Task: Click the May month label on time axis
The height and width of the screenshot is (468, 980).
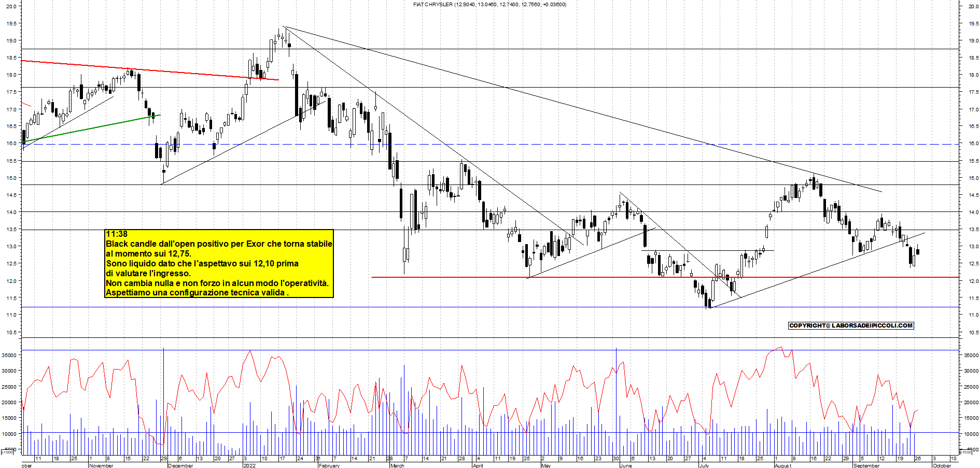Action: tap(545, 465)
